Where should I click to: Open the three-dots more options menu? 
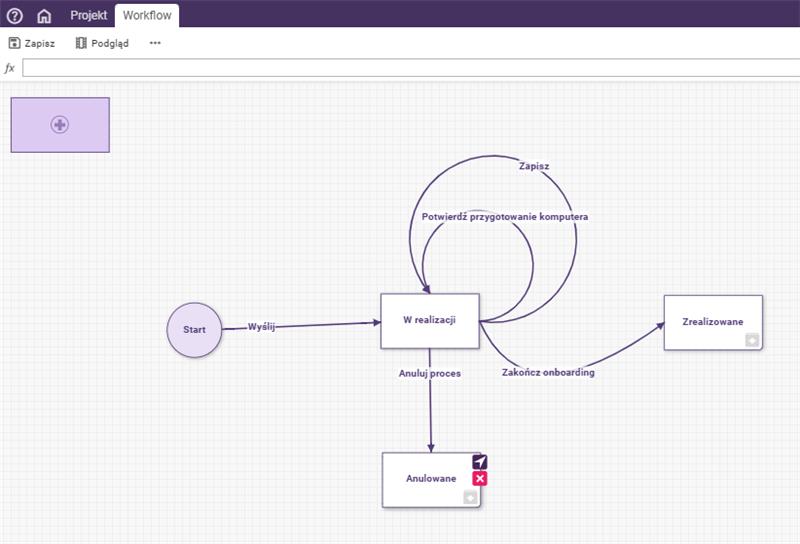155,43
